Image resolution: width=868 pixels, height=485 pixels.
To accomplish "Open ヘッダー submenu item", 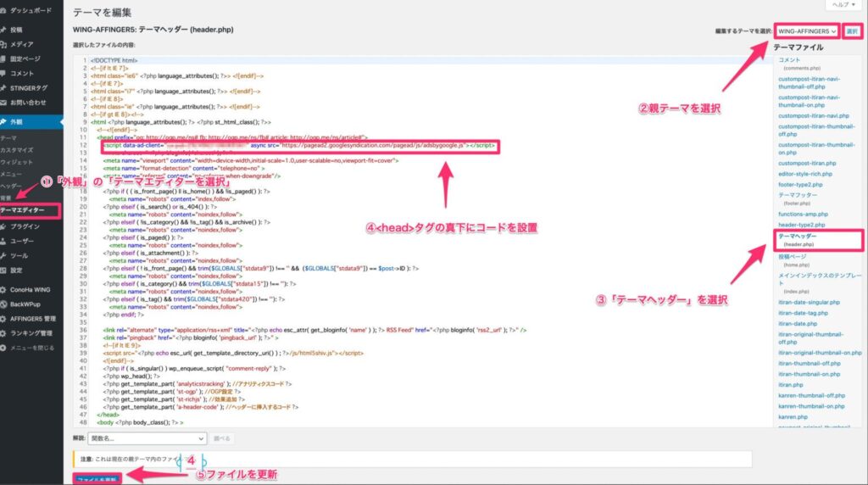I will coord(11,186).
